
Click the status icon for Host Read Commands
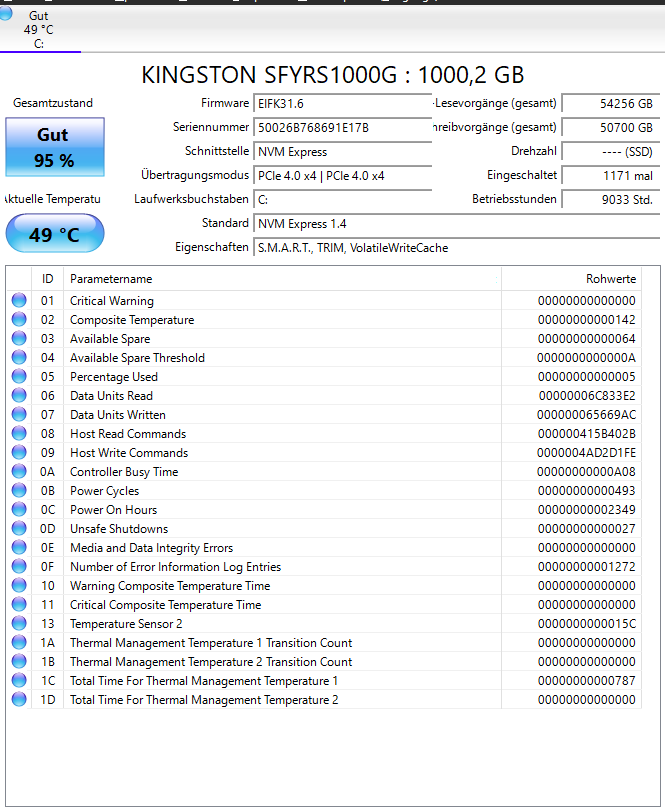pyautogui.click(x=19, y=433)
